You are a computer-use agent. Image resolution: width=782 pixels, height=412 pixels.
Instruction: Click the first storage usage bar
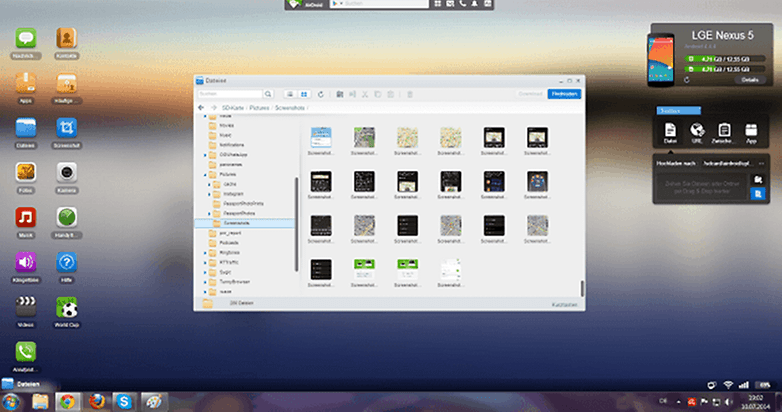tap(725, 59)
